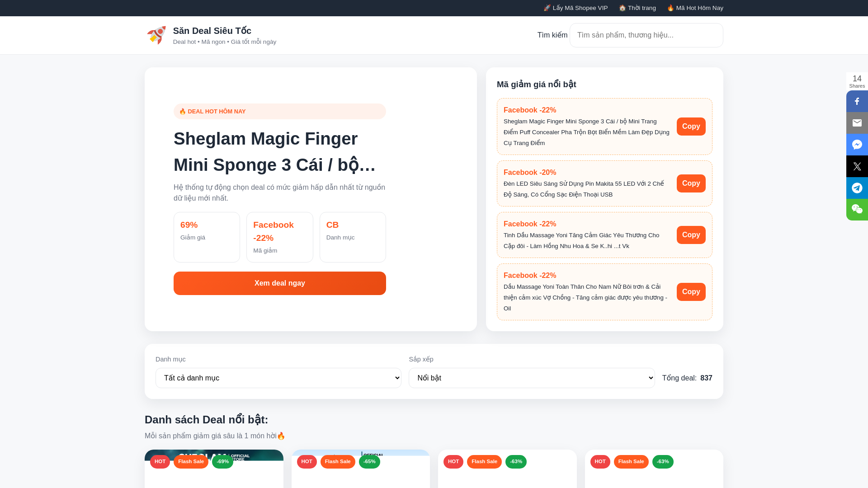Viewport: 868px width, 488px height.
Task: Share through Messenger icon
Action: pos(857,145)
